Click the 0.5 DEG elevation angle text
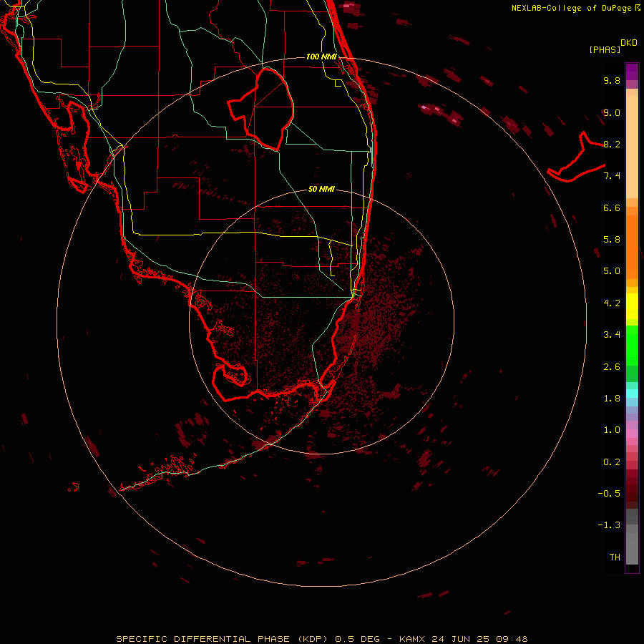The height and width of the screenshot is (644, 644). pos(357,639)
